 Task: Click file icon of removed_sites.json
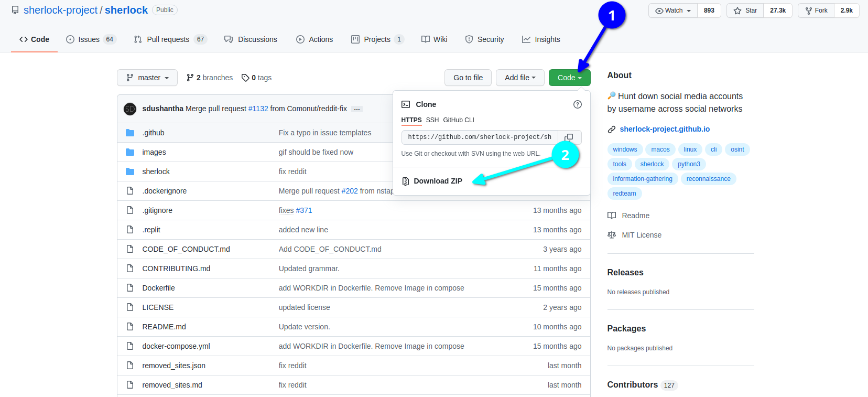click(130, 366)
